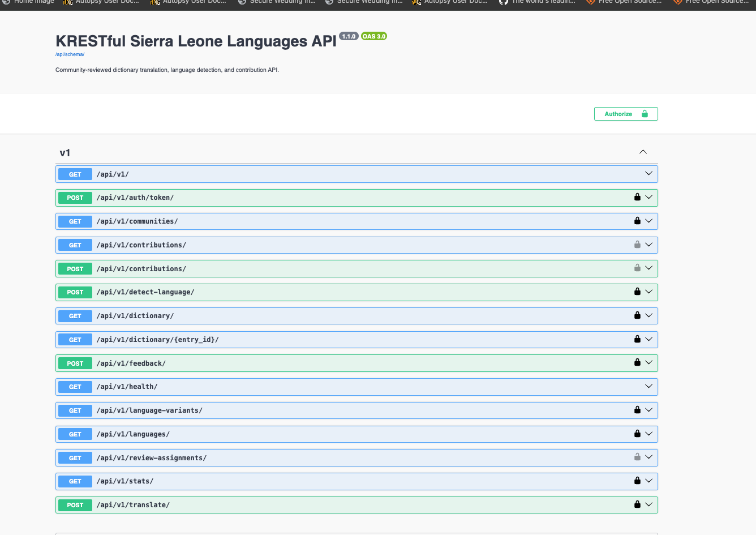
Task: Expand the /api/v1/detect-language/ row chevron
Action: pos(649,292)
